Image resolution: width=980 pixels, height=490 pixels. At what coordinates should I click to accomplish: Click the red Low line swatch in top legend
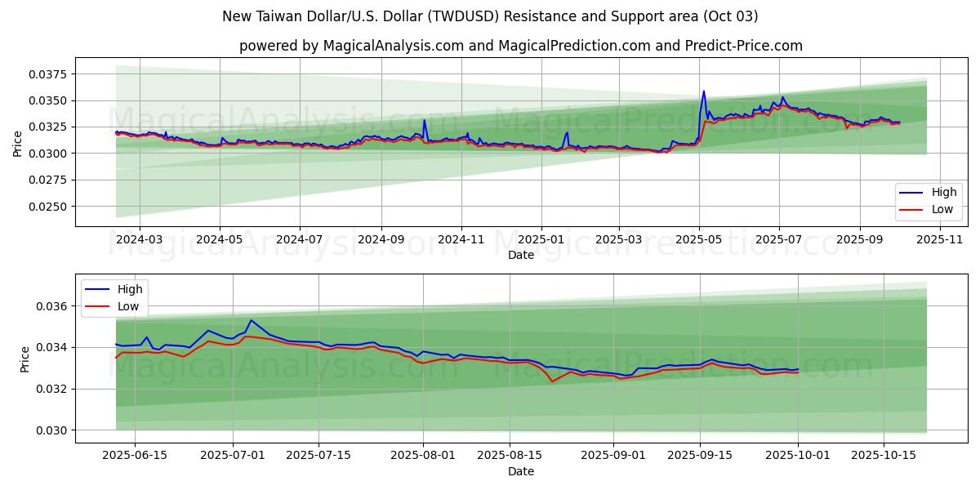tap(911, 209)
